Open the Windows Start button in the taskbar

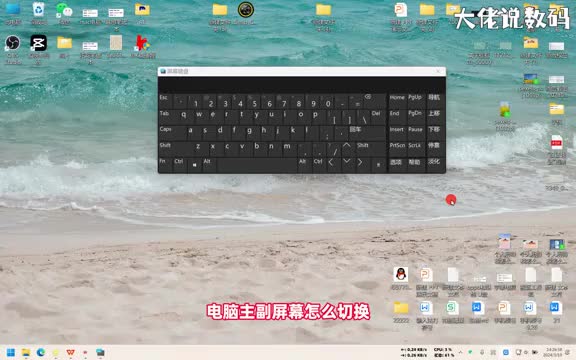pos(11,353)
